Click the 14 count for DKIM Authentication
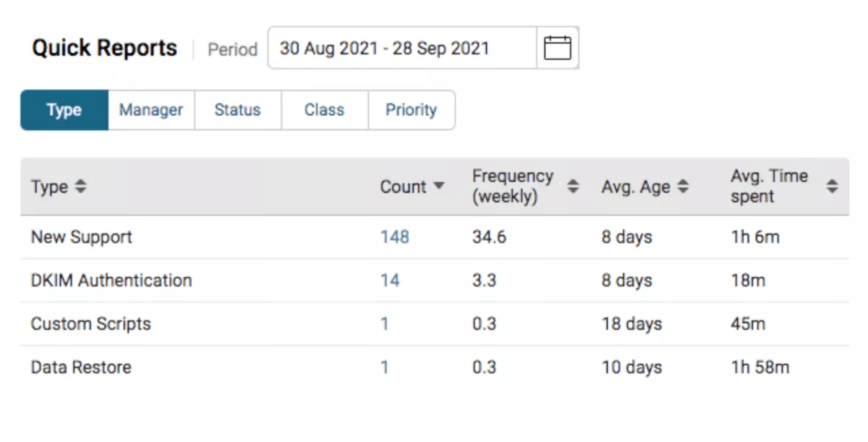868x442 pixels. (x=390, y=280)
